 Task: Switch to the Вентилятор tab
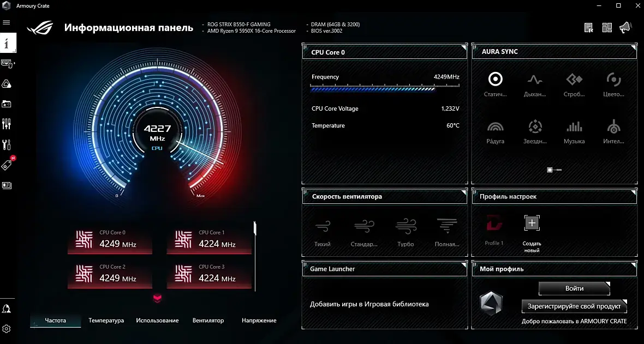click(208, 320)
